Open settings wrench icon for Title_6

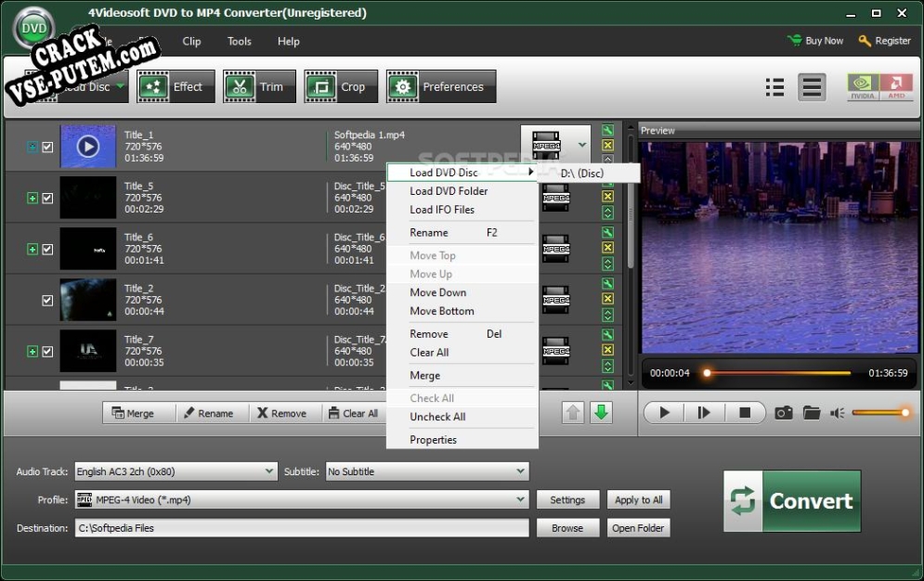pyautogui.click(x=607, y=233)
